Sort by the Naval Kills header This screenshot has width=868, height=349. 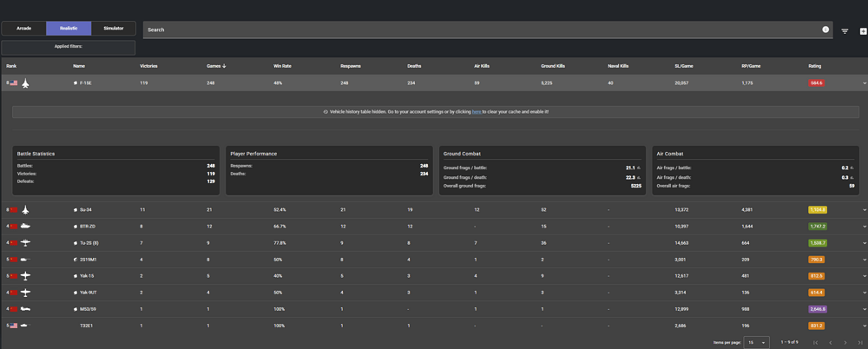(618, 66)
